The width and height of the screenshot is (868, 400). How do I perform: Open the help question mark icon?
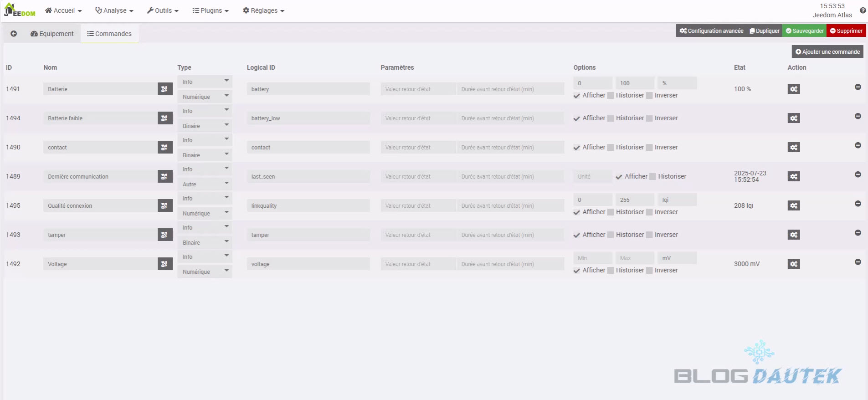863,10
